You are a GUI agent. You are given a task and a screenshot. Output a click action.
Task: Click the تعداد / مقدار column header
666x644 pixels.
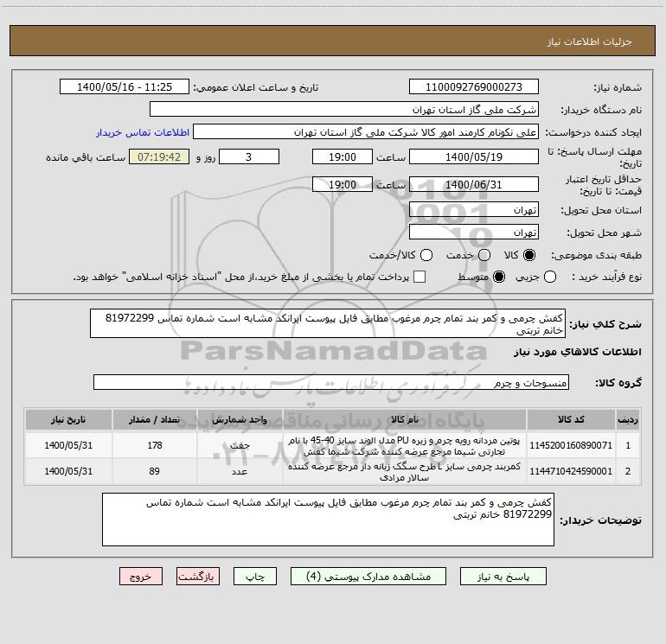pyautogui.click(x=155, y=419)
